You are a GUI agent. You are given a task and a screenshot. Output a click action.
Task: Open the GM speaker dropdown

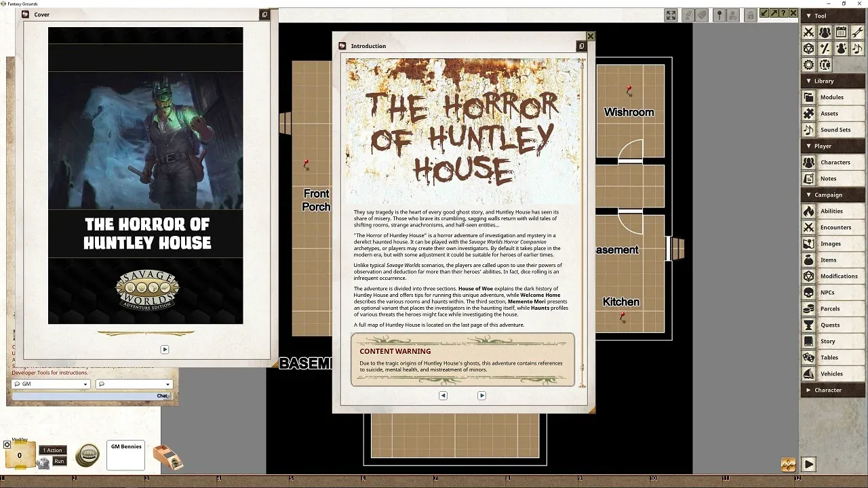coord(51,384)
